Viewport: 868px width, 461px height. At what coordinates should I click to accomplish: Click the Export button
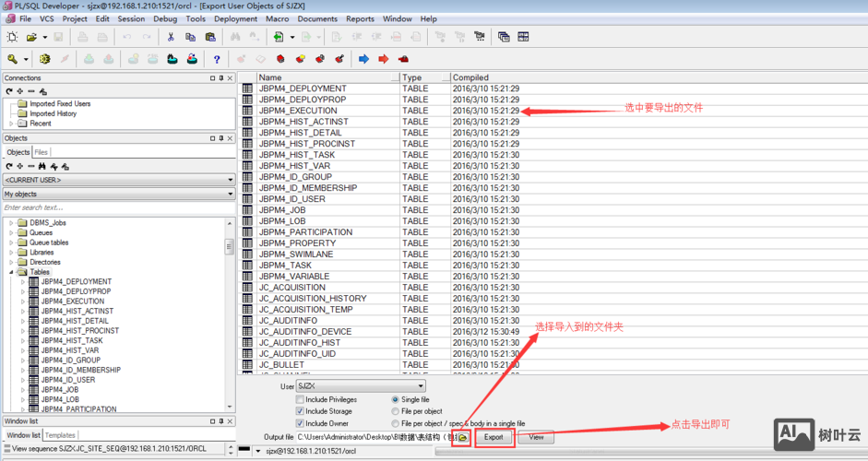[x=493, y=437]
